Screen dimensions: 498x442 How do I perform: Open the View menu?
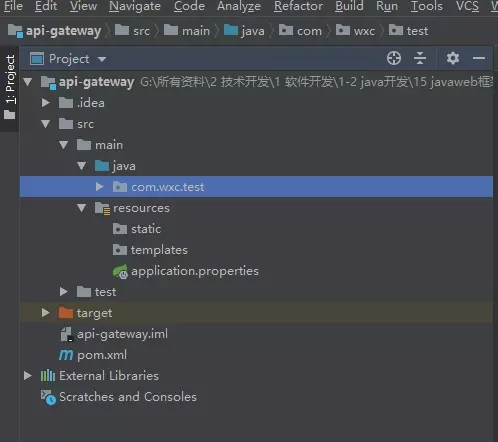pyautogui.click(x=83, y=6)
